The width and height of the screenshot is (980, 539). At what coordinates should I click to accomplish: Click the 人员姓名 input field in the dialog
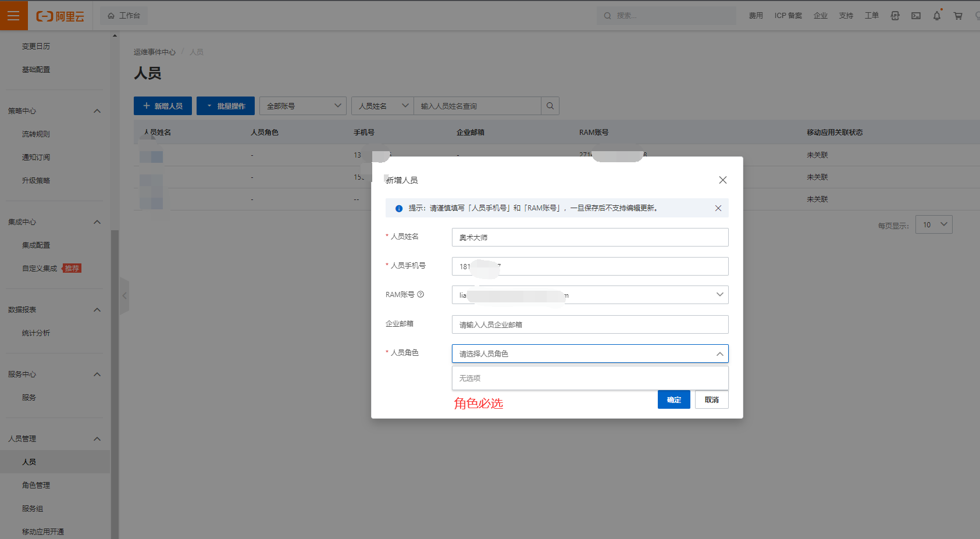590,237
